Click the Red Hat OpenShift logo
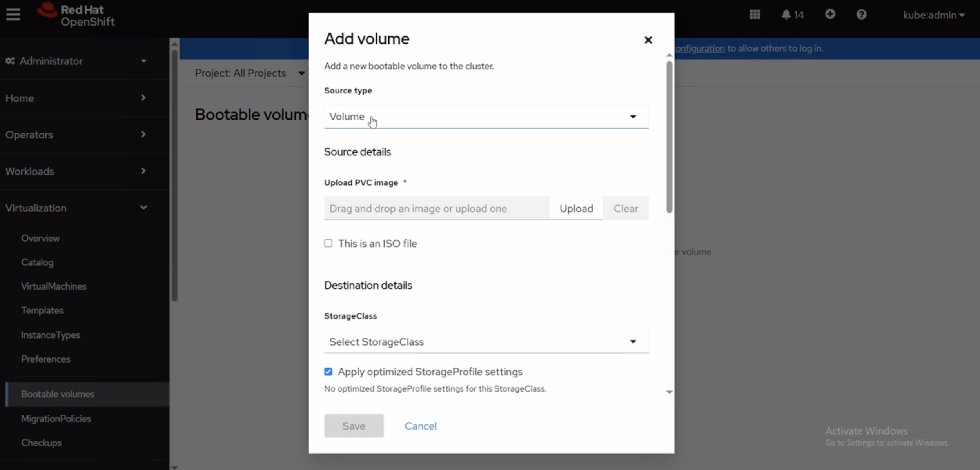Screen dimensions: 980x470 tap(76, 15)
